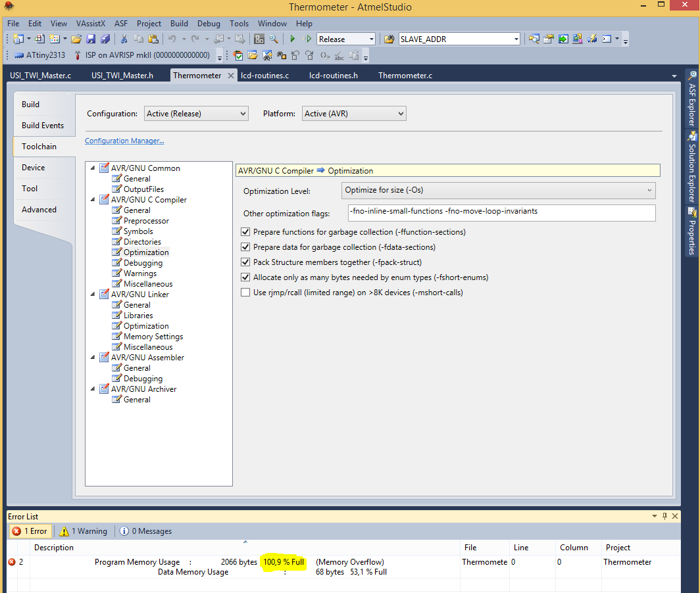Start debugging with green play icon
The width and height of the screenshot is (700, 593).
click(292, 39)
